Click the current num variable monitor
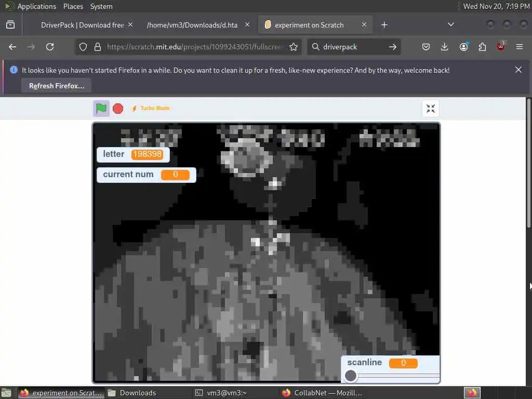 (x=146, y=175)
